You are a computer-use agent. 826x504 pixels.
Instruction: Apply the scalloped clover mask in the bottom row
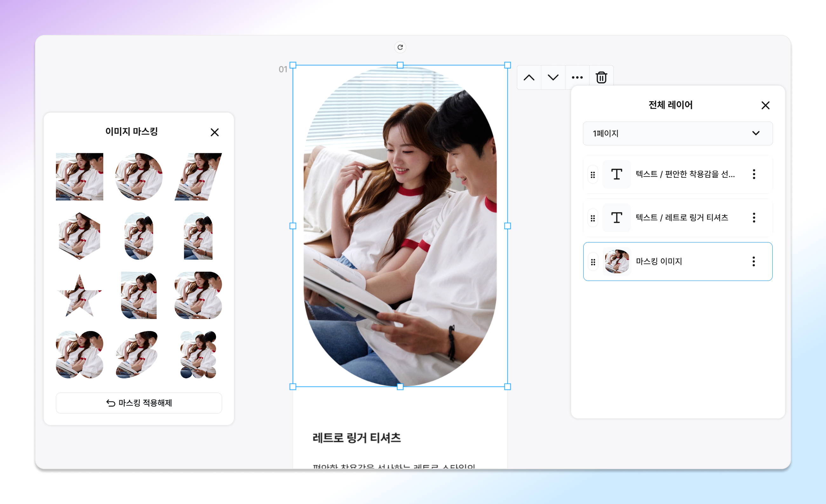tap(198, 355)
